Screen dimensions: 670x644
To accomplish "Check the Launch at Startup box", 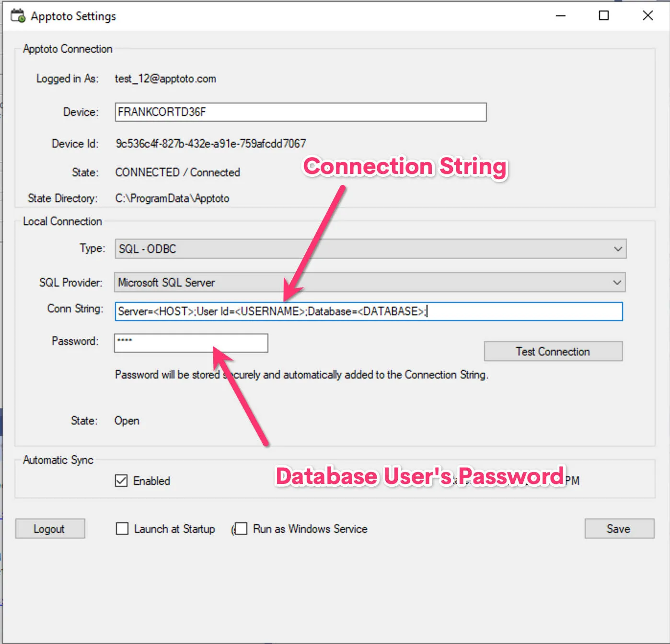I will click(122, 529).
